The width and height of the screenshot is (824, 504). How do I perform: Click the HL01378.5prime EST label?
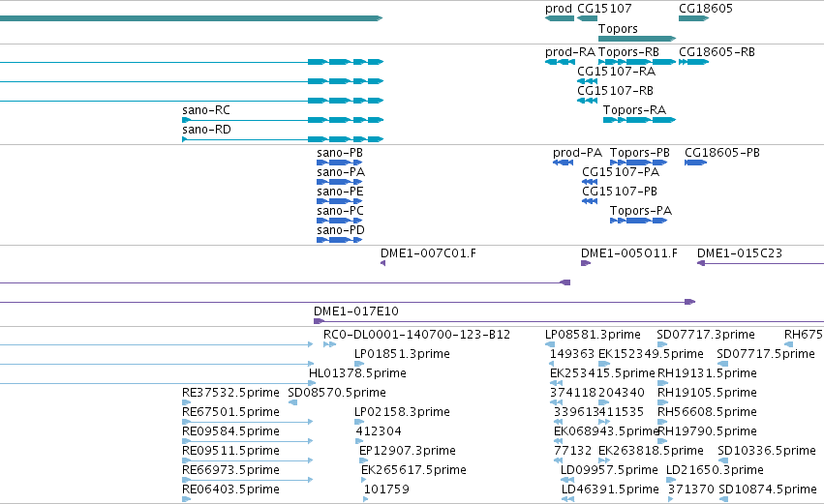coord(357,373)
